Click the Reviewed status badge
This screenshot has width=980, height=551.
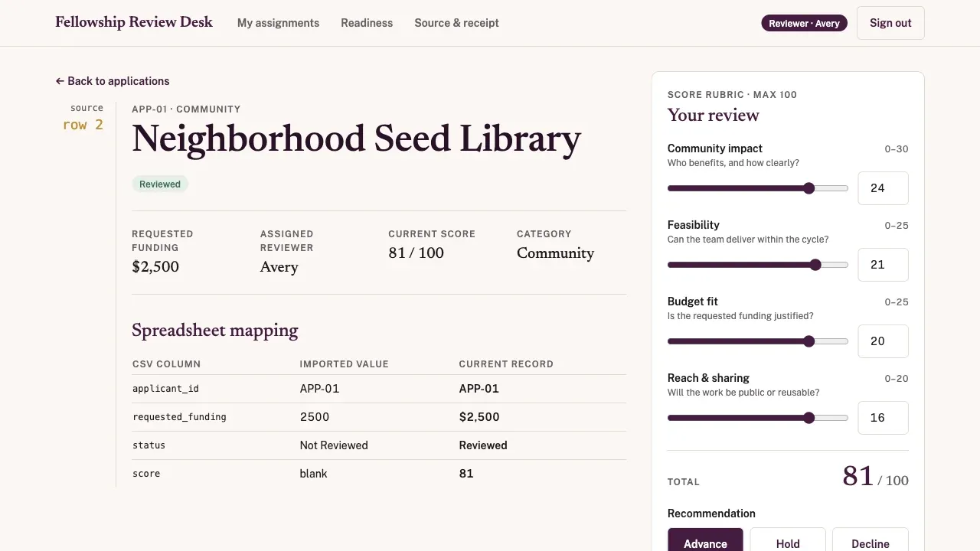[160, 184]
